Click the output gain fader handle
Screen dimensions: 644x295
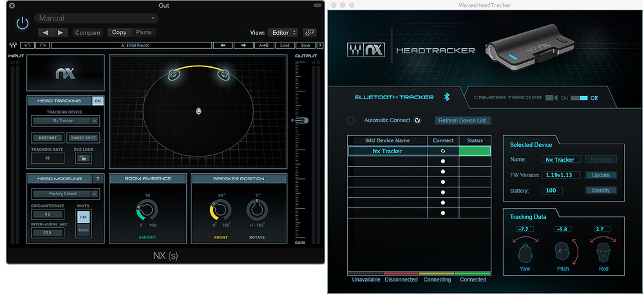point(301,120)
